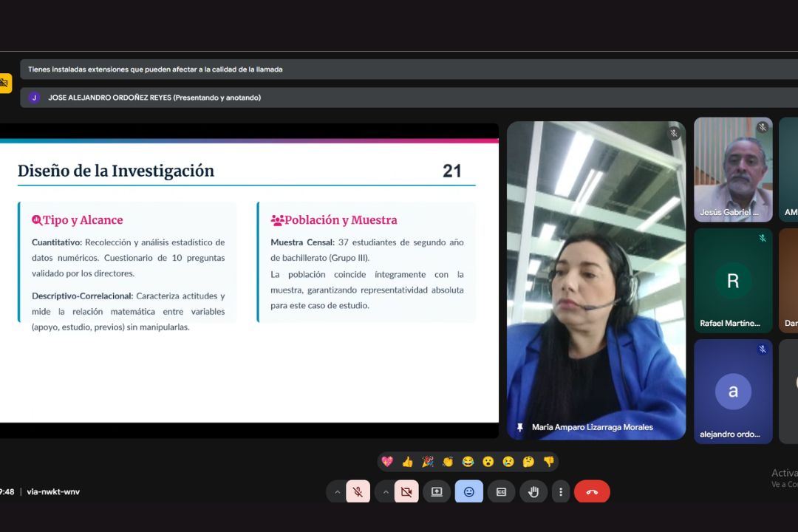Select María Amparo Lizarraga Morales video tile

click(x=596, y=281)
